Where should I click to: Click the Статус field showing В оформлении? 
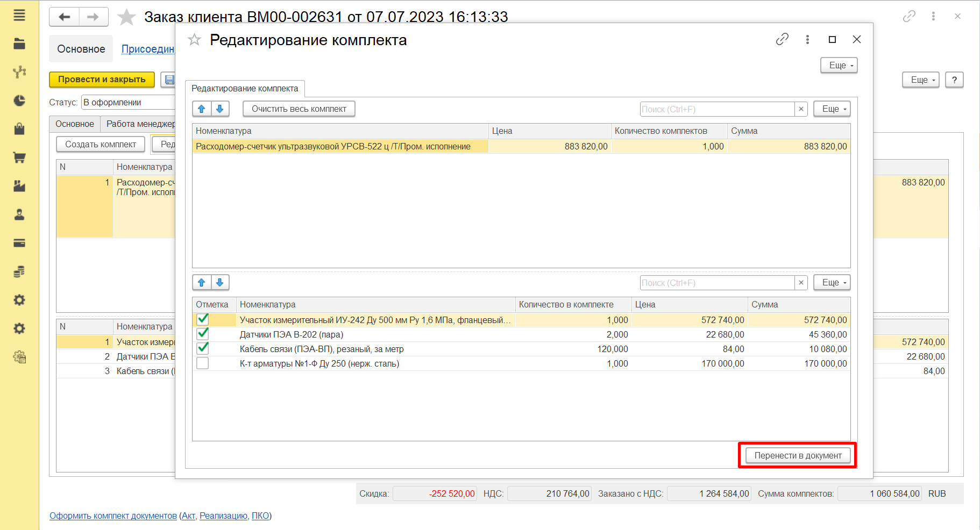[x=128, y=102]
